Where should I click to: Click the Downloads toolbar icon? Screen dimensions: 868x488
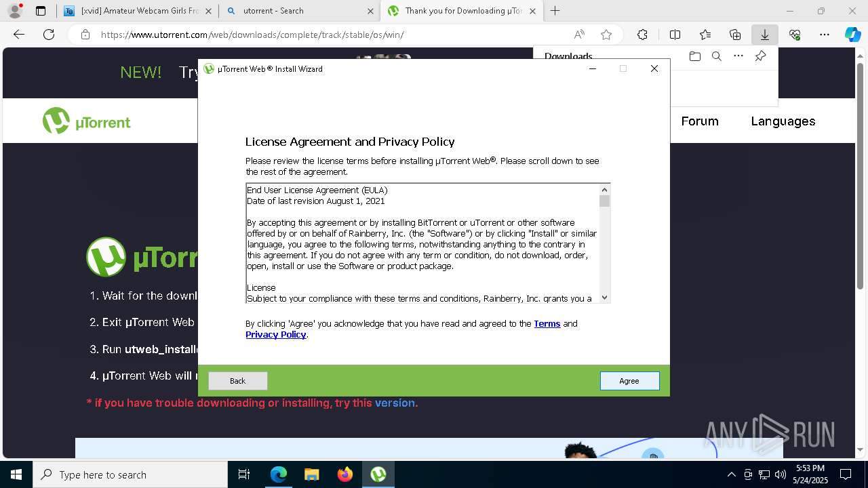(x=765, y=35)
